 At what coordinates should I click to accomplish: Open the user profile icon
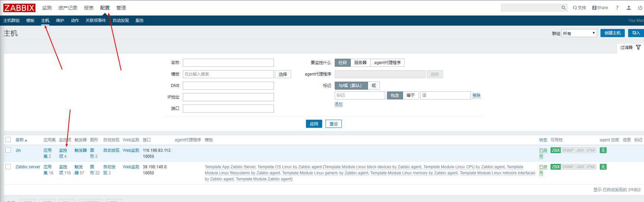pos(628,8)
